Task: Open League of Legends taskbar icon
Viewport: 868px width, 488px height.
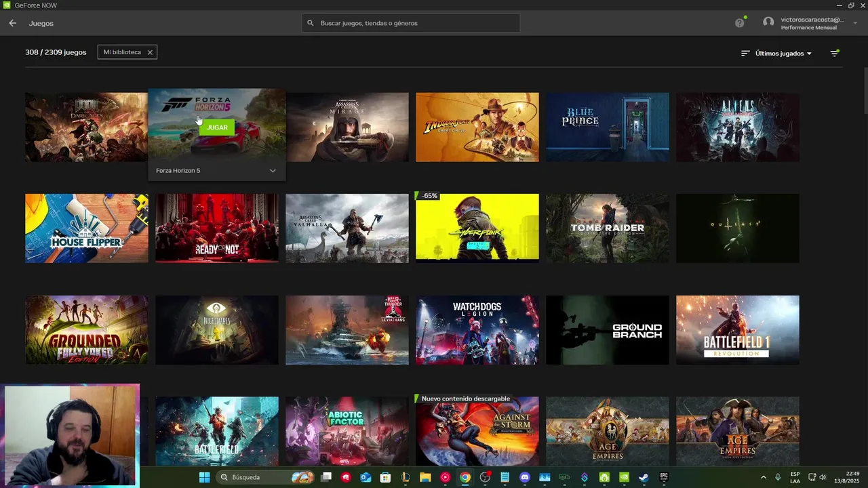Action: [x=406, y=477]
